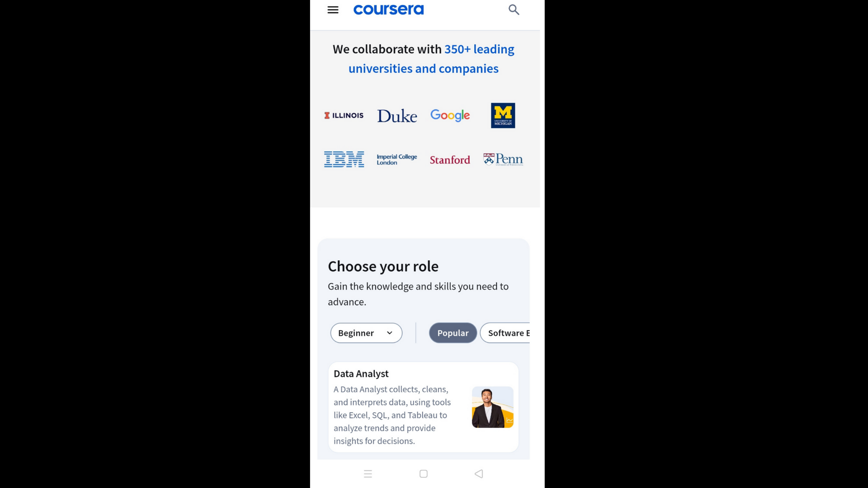Go to Coursera home via logo
The width and height of the screenshot is (868, 488).
coord(388,10)
